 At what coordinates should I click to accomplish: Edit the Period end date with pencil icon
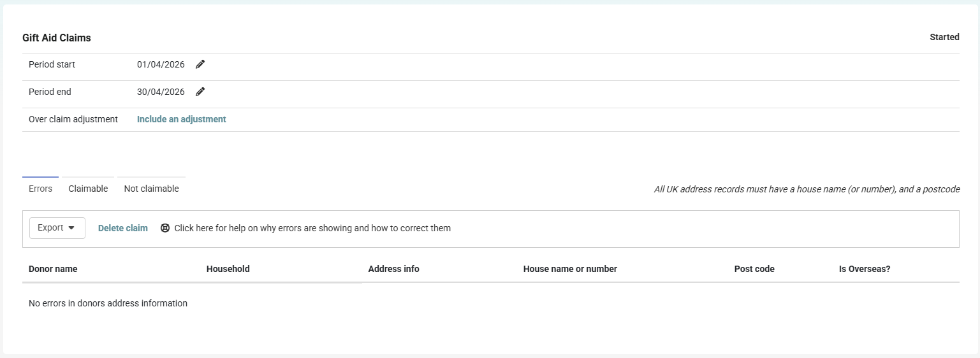tap(200, 92)
